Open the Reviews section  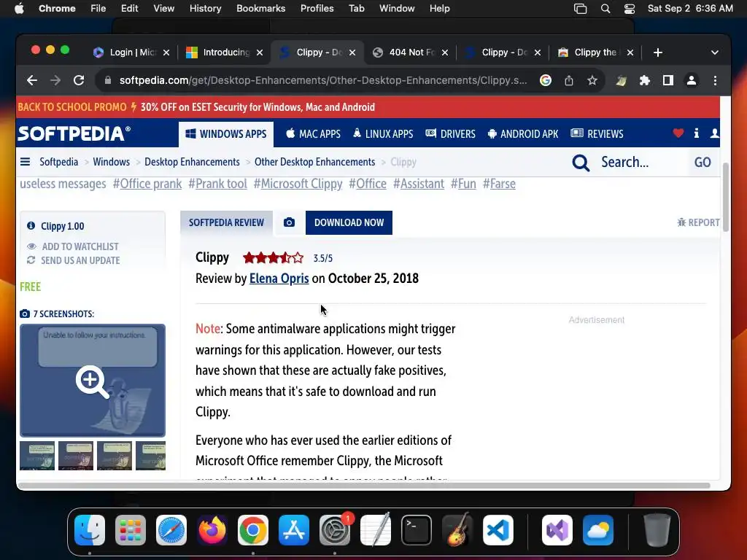(x=597, y=134)
